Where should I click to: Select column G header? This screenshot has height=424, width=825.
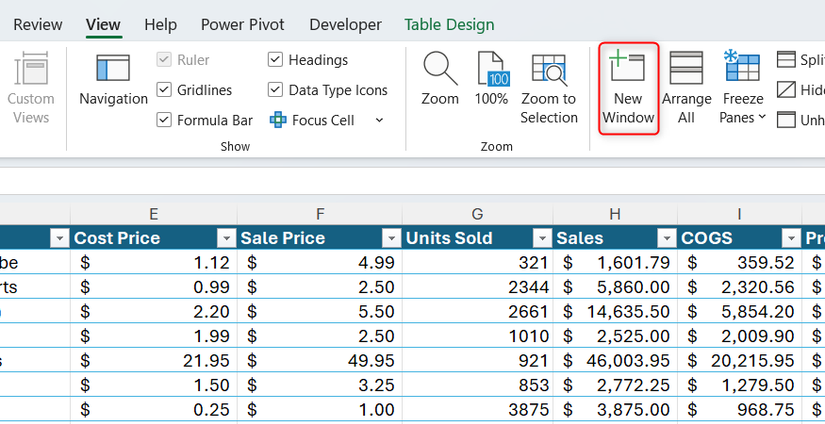[x=478, y=214]
